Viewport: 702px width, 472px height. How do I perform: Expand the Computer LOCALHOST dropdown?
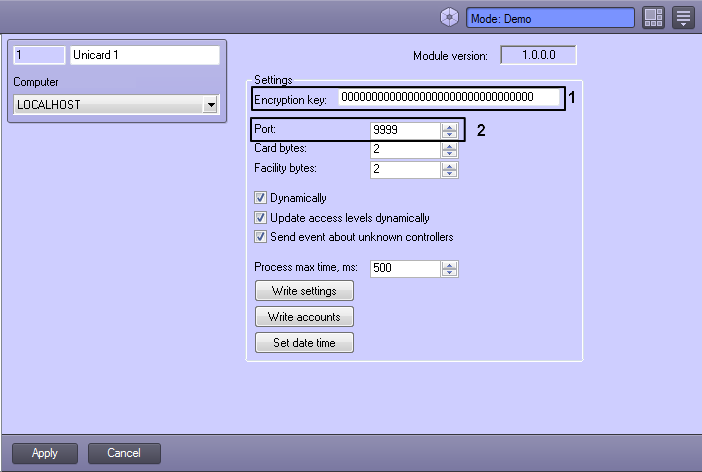[x=210, y=105]
